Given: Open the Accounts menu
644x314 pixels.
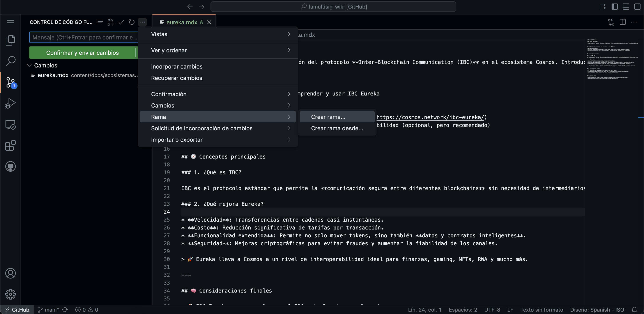Looking at the screenshot, I should [x=10, y=273].
